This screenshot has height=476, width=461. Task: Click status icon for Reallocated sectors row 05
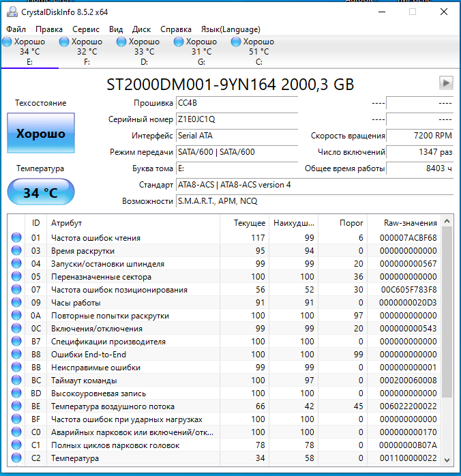[16, 277]
